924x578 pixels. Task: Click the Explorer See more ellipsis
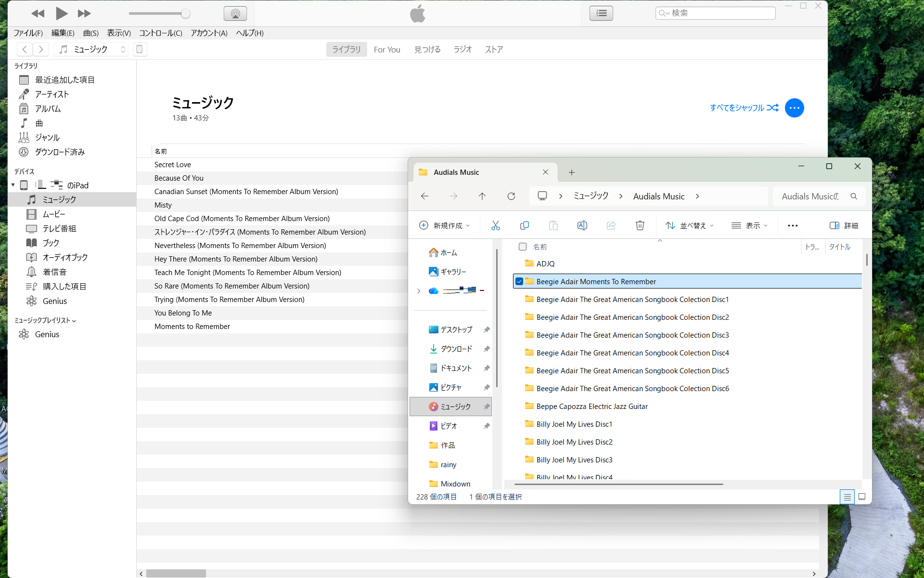[793, 225]
